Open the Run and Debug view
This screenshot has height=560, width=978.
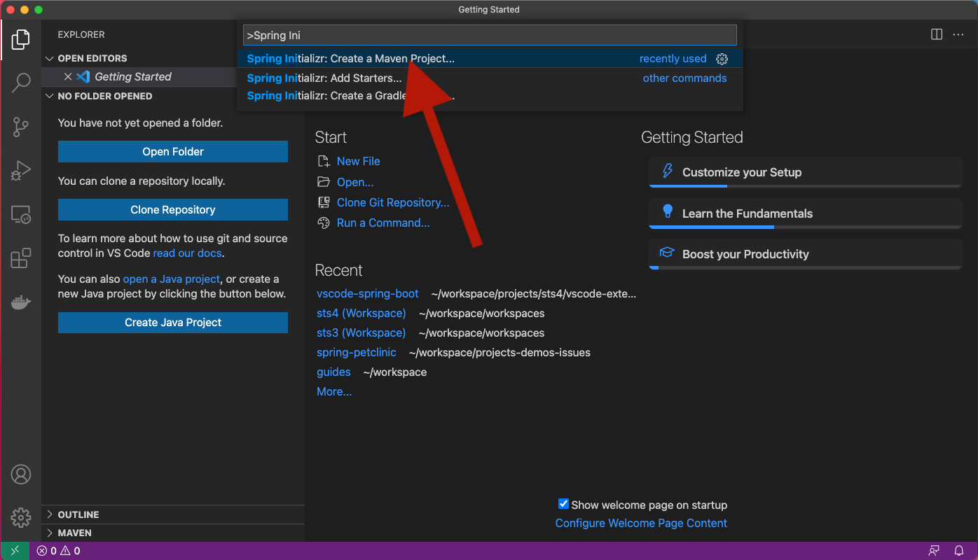(21, 171)
